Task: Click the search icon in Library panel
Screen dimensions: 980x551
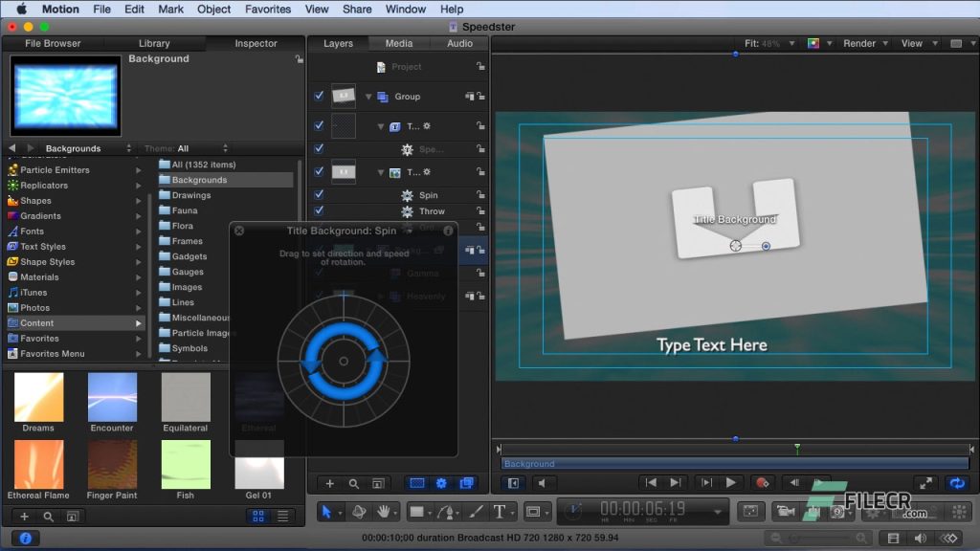Action: pyautogui.click(x=48, y=517)
